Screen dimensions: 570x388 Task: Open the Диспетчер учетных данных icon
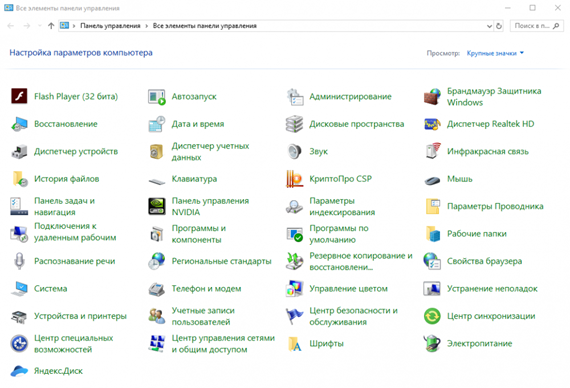157,152
